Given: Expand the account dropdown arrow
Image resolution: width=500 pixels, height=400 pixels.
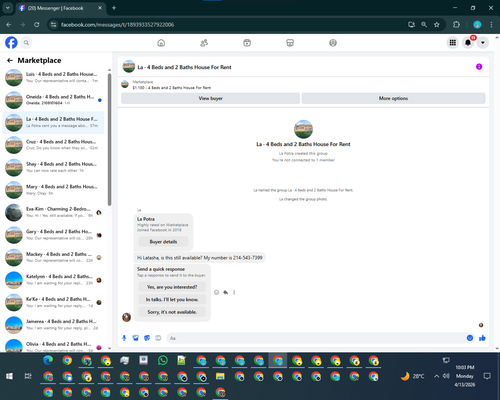Looking at the screenshot, I should pyautogui.click(x=483, y=43).
